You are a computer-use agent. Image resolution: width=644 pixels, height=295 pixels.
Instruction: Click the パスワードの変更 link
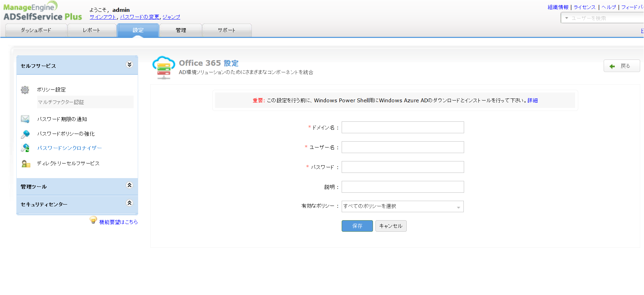point(140,17)
